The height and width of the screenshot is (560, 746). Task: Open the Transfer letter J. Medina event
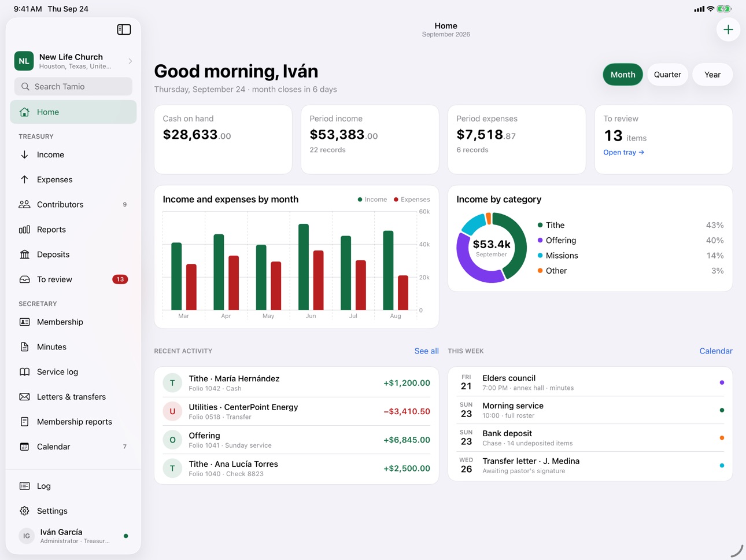pos(590,466)
